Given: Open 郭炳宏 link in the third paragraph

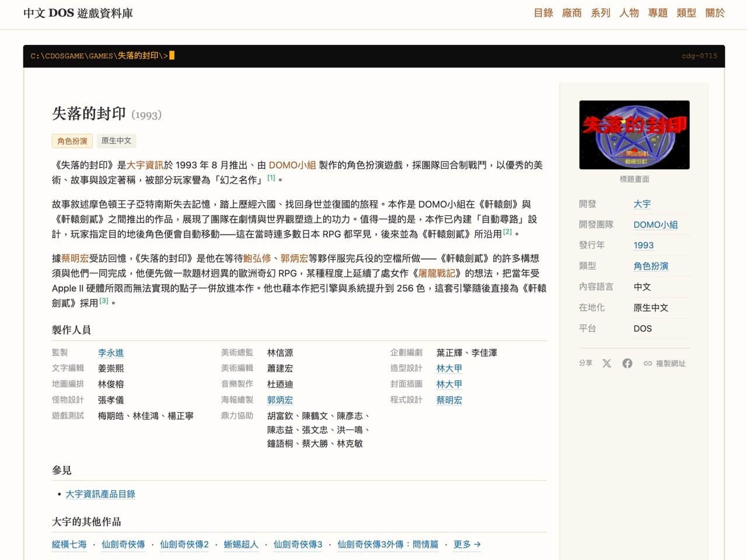Looking at the screenshot, I should point(294,258).
